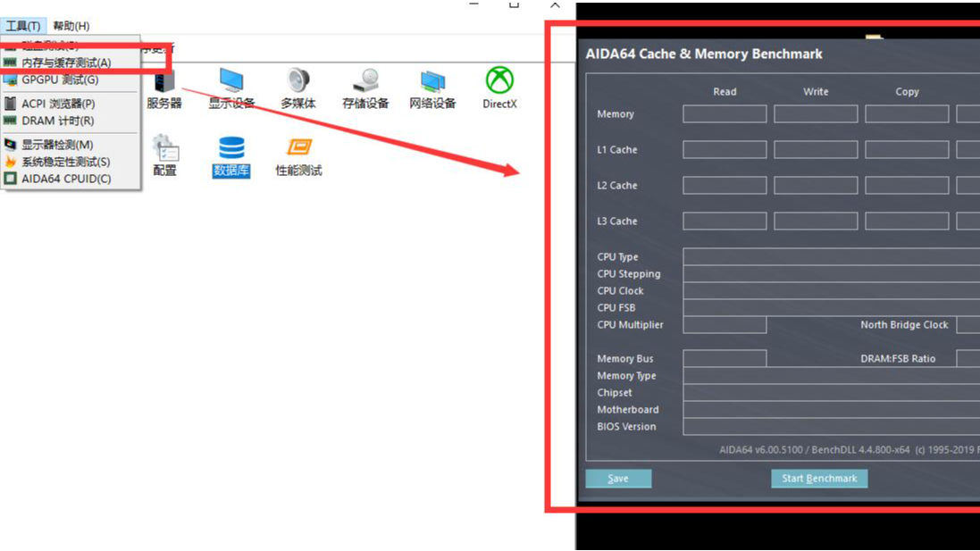Click the Save button in benchmark window
This screenshot has width=980, height=551.
pyautogui.click(x=618, y=479)
